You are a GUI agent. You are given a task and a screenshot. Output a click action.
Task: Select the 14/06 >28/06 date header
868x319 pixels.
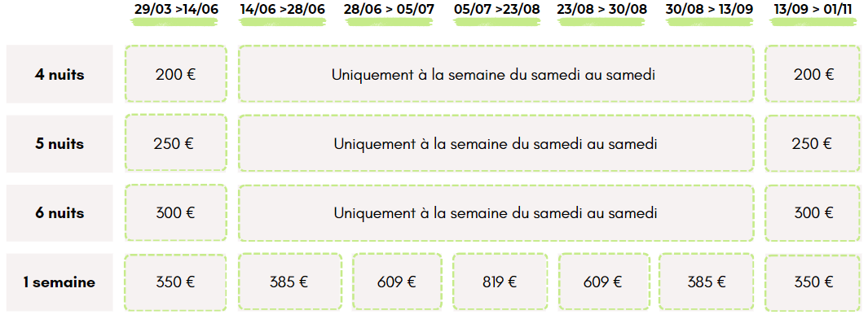[x=283, y=10]
